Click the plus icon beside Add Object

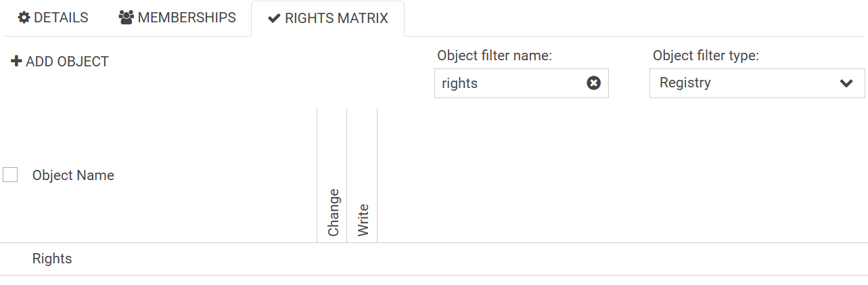[x=17, y=62]
